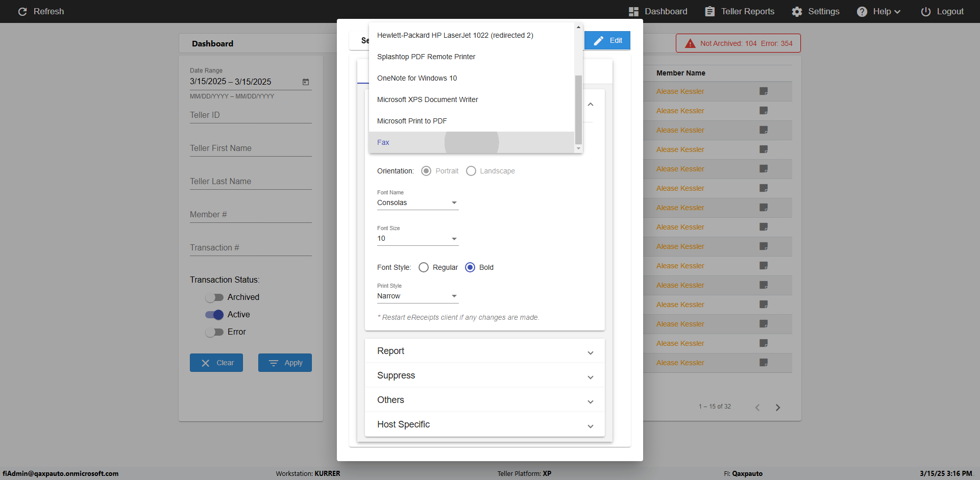Open the Date Range calendar icon

(306, 82)
